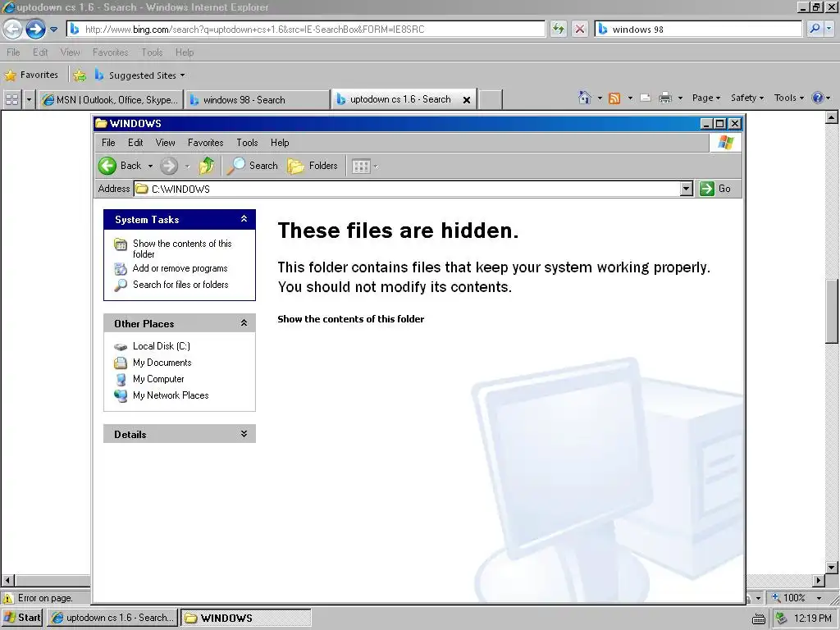Viewport: 840px width, 630px height.
Task: Click the IE refresh icon
Action: tap(558, 29)
